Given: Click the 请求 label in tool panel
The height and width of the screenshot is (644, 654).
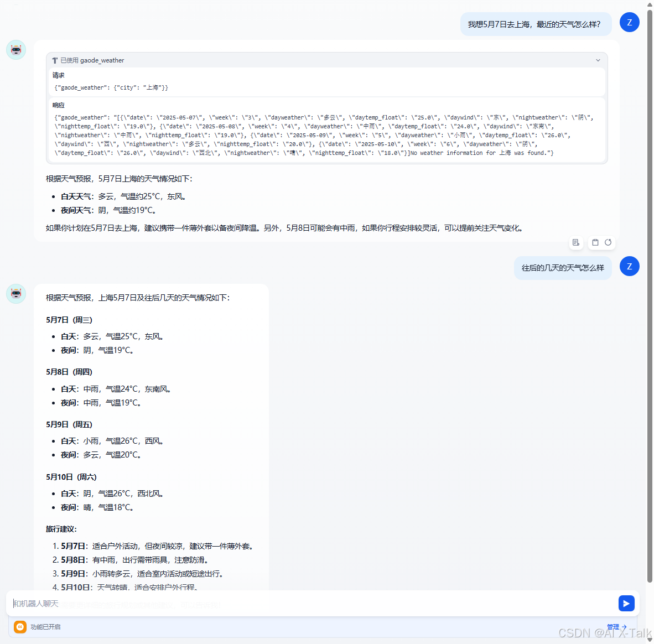Looking at the screenshot, I should pos(59,75).
